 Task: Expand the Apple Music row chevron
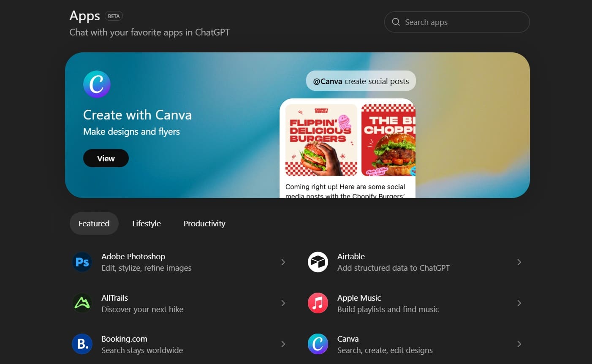coord(519,303)
